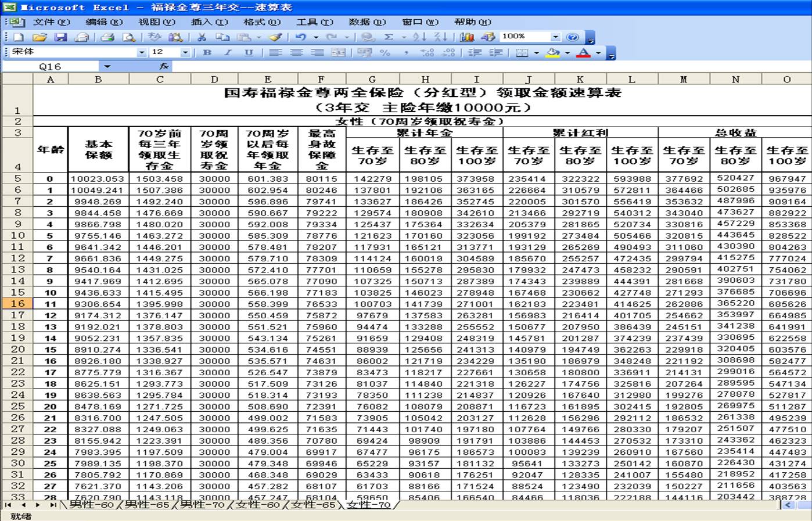
Task: Apply percent style with the % icon
Action: 385,53
